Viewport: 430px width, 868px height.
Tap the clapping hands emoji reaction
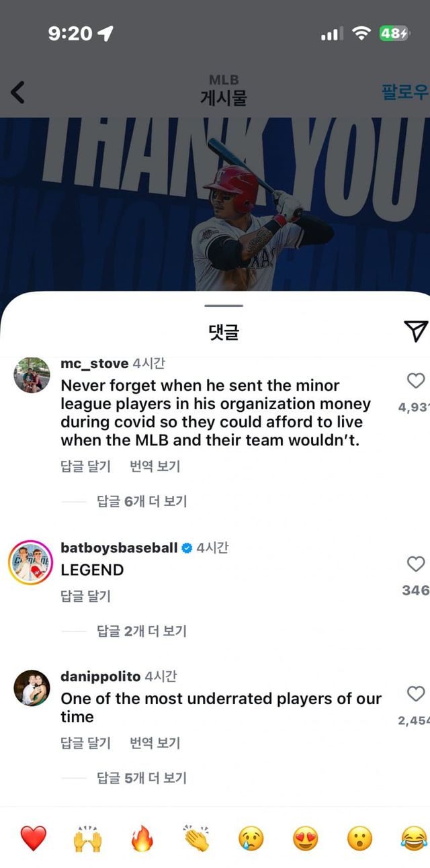[x=196, y=838]
